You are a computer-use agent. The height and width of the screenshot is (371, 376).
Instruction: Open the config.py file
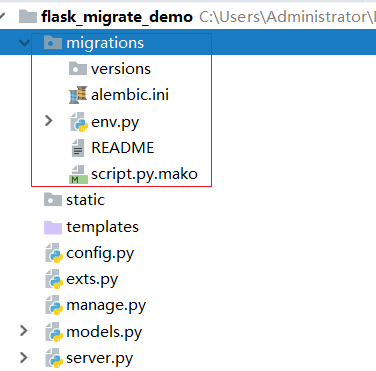100,253
